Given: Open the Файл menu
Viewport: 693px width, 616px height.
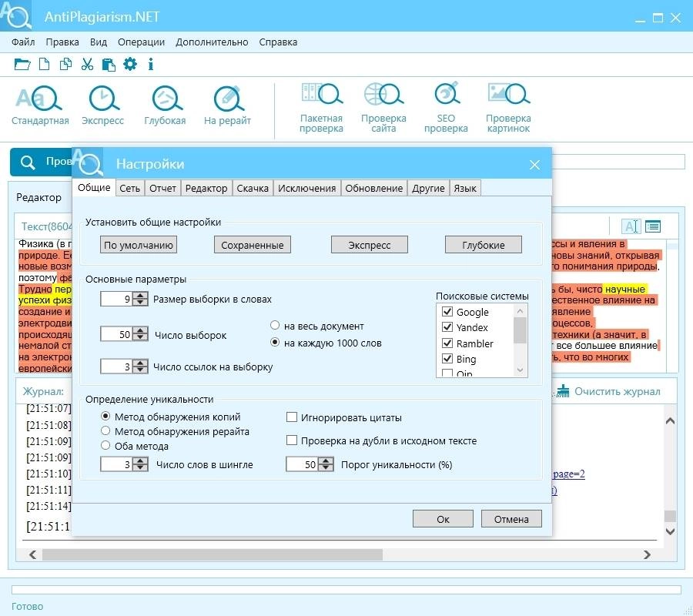Looking at the screenshot, I should [x=23, y=42].
